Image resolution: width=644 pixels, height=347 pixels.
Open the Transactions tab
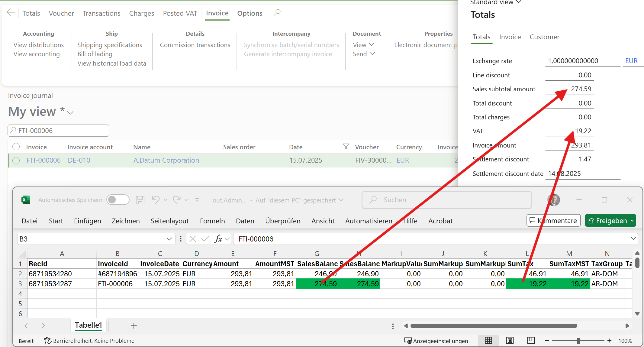point(101,13)
